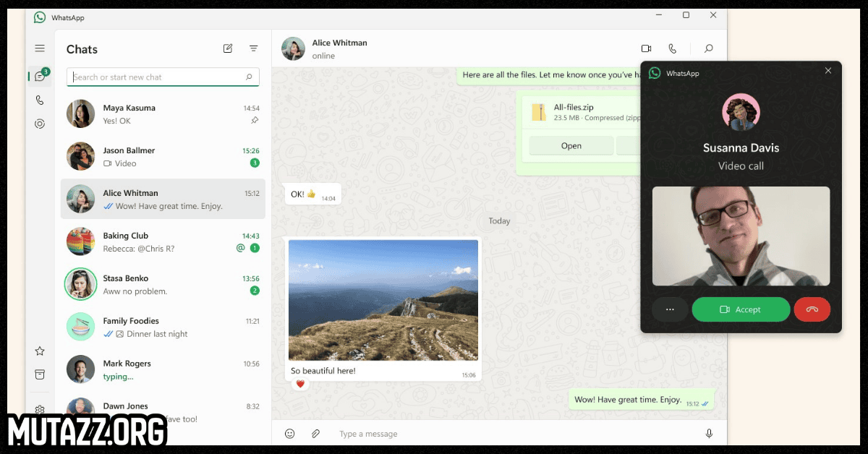Image resolution: width=868 pixels, height=454 pixels.
Task: Open the Calls tab in sidebar
Action: point(40,100)
